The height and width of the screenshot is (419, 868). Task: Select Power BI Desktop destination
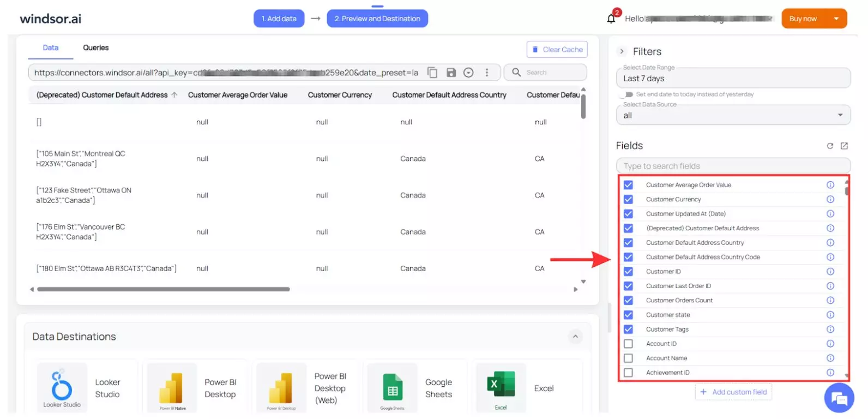196,388
